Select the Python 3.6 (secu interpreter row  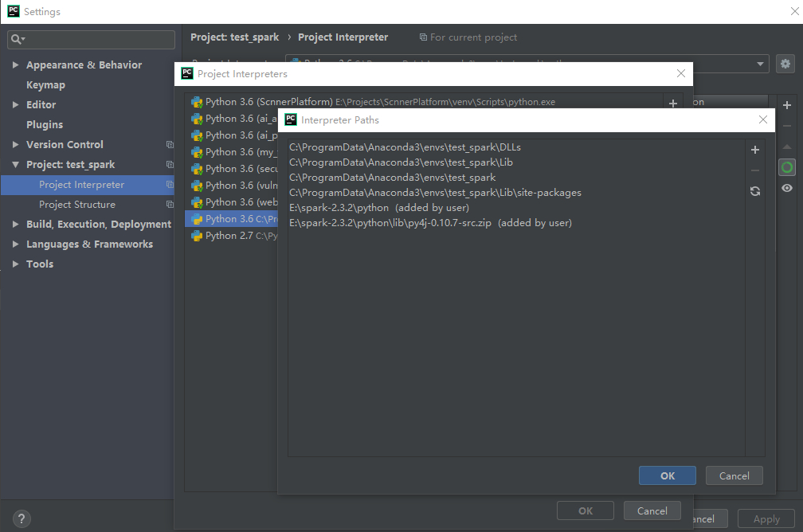(232, 169)
